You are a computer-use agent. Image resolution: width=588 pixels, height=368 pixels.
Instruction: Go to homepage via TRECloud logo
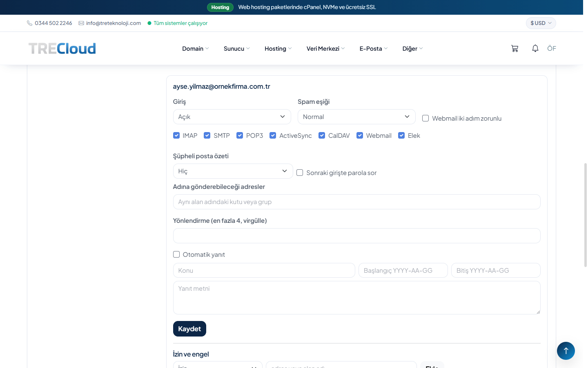(x=62, y=49)
